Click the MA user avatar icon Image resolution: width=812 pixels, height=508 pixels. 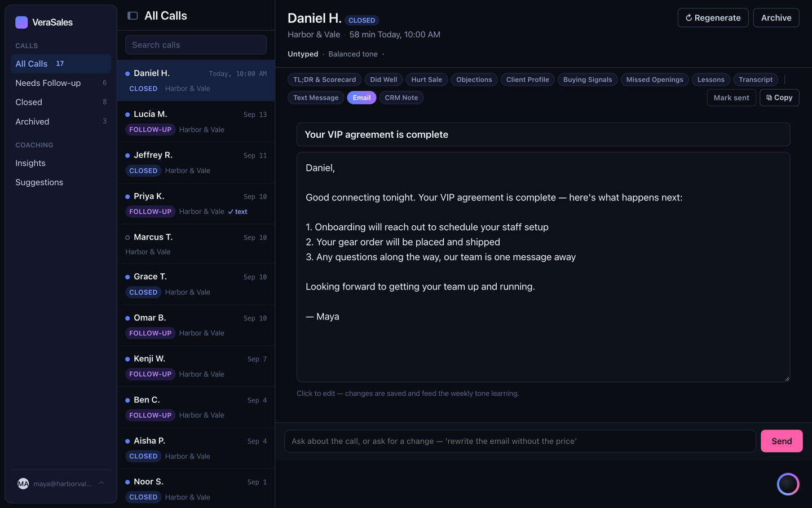click(x=23, y=484)
